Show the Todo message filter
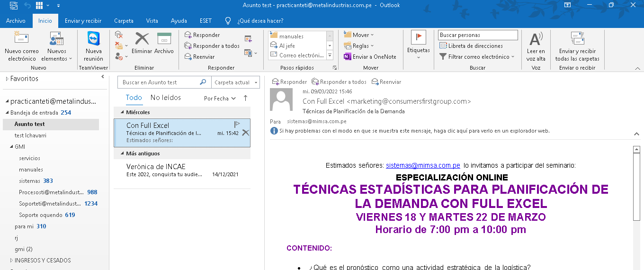 134,98
